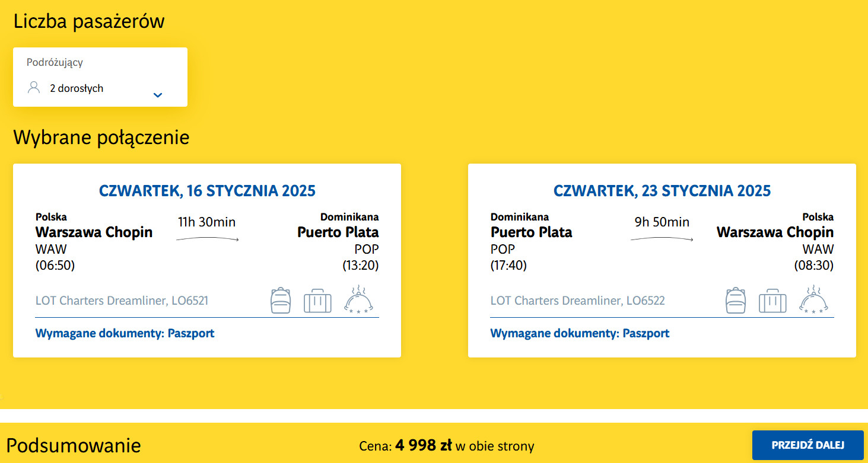Screen dimensions: 868x463
Task: Select the Czwartek, 23 stycznia 2025 heading
Action: pyautogui.click(x=662, y=191)
